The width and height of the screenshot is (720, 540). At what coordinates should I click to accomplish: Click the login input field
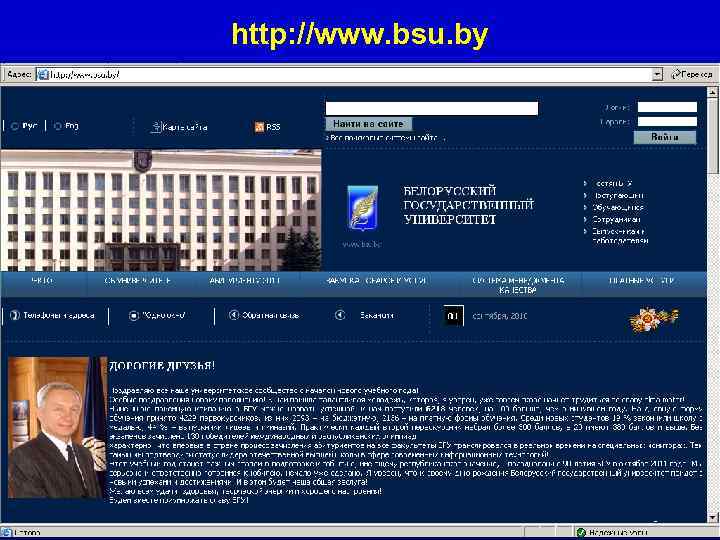point(667,107)
